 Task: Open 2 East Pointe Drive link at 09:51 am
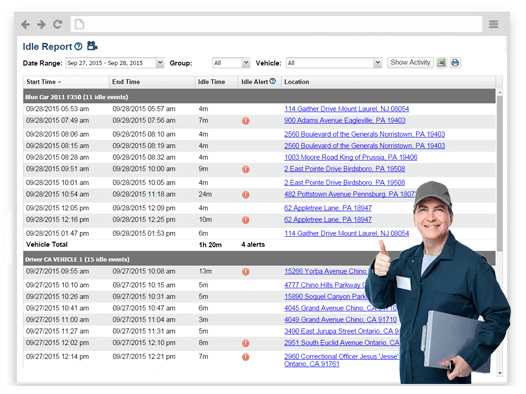click(345, 169)
